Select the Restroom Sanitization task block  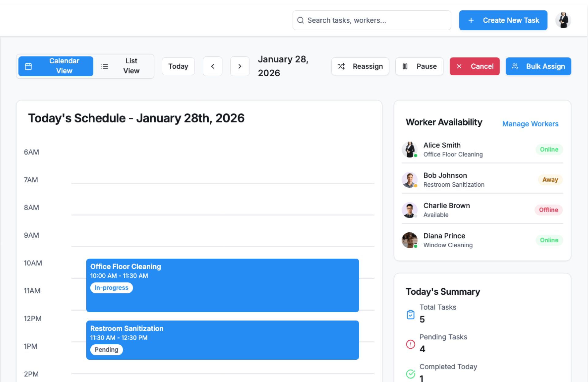[x=222, y=340]
